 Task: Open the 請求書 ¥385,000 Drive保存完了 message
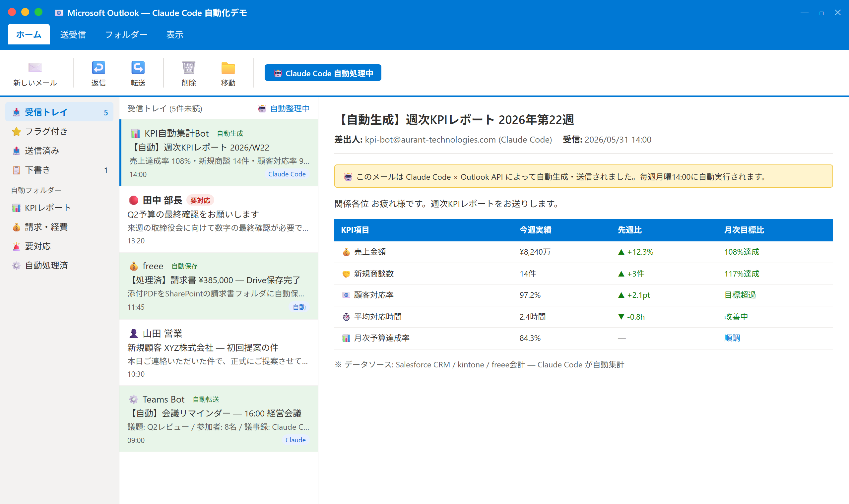[219, 285]
